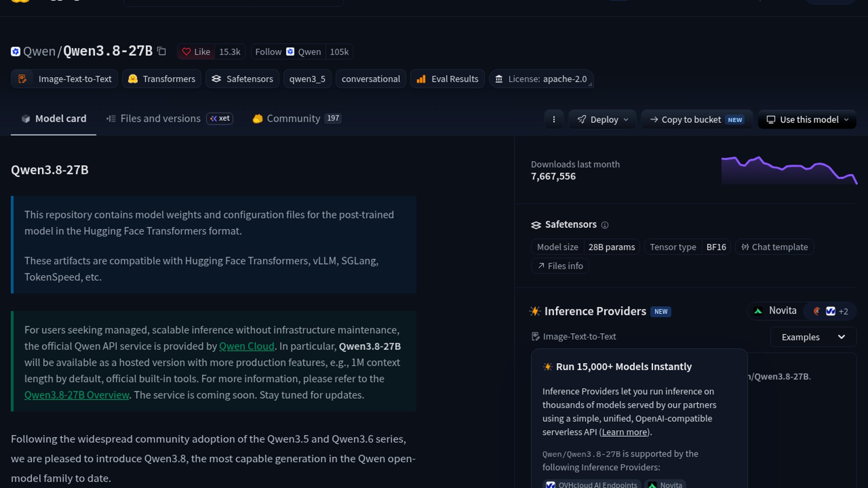Click the blue checkmark provider icon
The width and height of the screenshot is (868, 488).
(x=830, y=311)
